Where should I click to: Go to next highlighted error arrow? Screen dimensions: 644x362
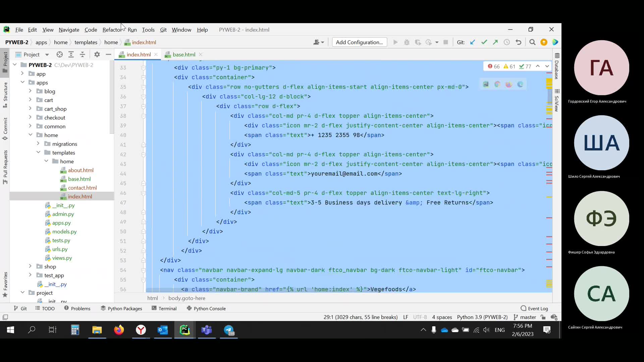click(547, 66)
